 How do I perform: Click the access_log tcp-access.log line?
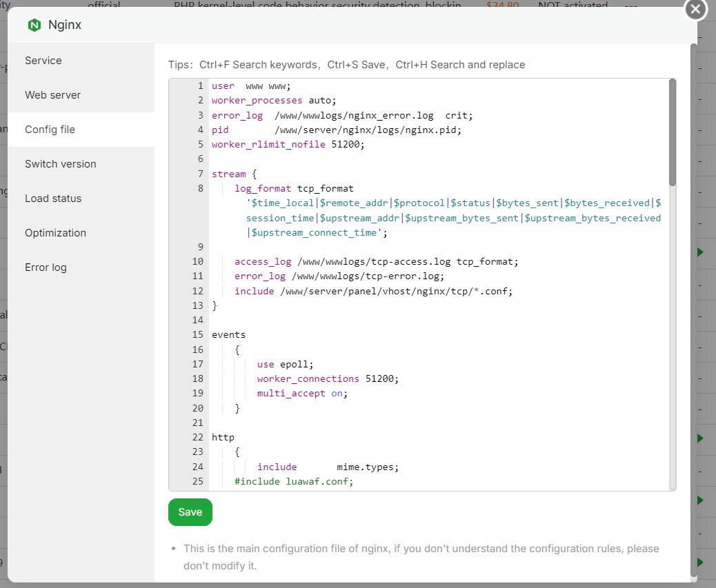coord(376,261)
